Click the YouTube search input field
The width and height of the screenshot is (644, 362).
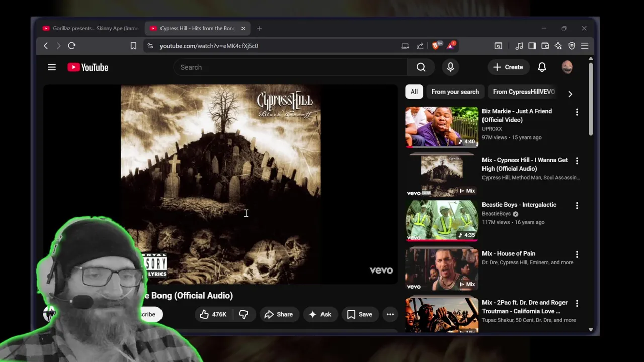coord(290,67)
